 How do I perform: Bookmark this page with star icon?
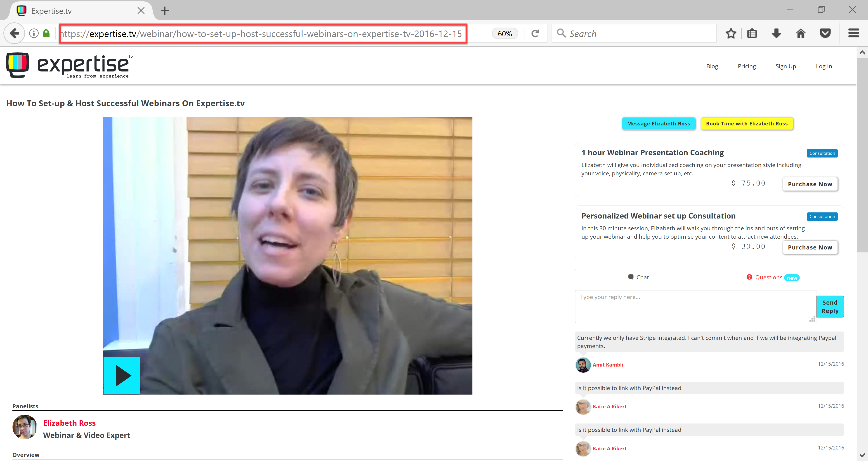[731, 33]
